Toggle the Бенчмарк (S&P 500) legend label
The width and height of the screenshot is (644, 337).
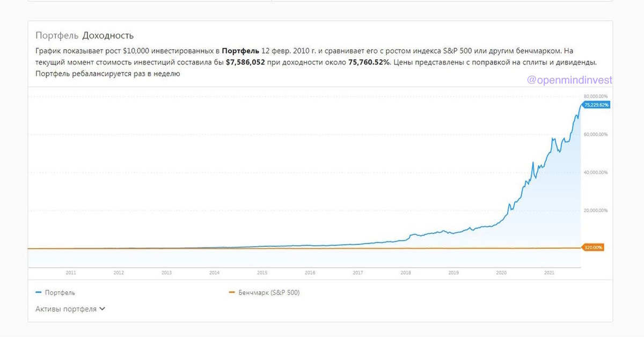click(x=269, y=292)
